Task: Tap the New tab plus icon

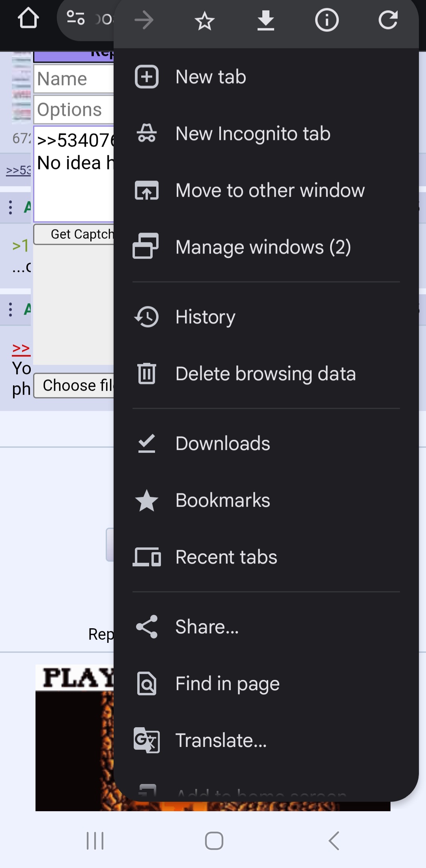Action: 147,77
